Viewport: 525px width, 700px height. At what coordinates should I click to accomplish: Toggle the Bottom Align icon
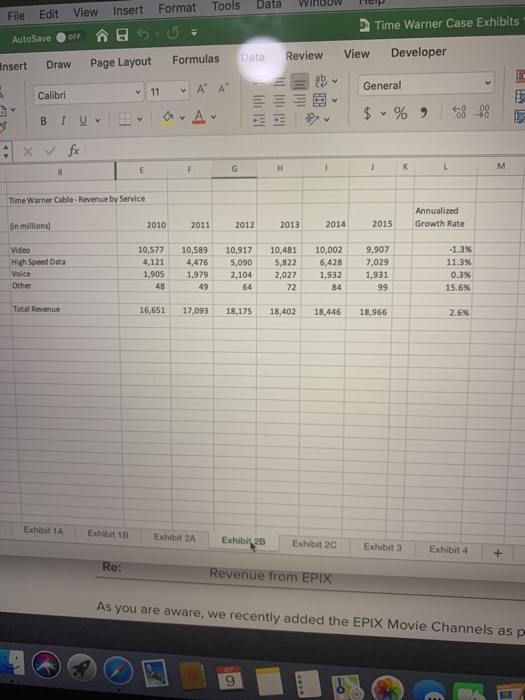tap(300, 82)
